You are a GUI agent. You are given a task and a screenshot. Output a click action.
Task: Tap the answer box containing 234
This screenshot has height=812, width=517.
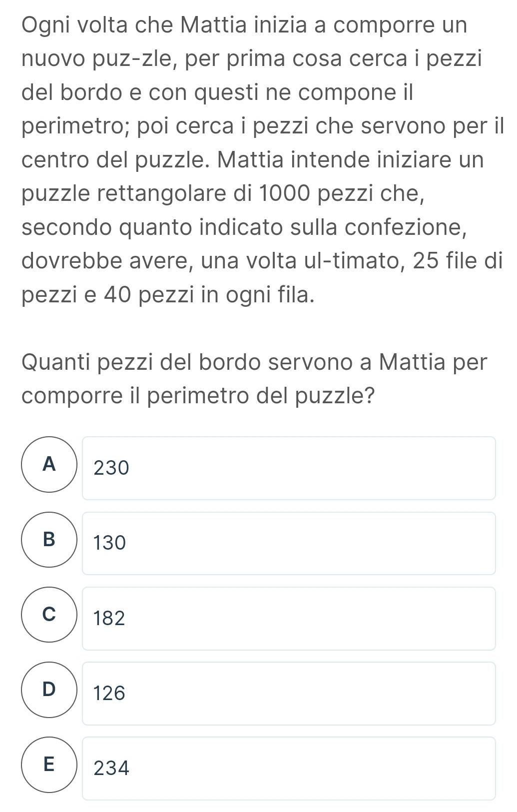(x=289, y=769)
